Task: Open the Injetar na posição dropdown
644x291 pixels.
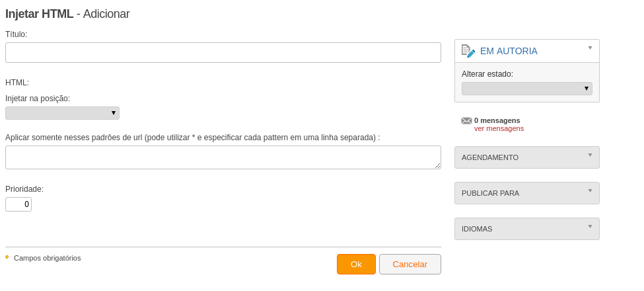Action: point(63,113)
